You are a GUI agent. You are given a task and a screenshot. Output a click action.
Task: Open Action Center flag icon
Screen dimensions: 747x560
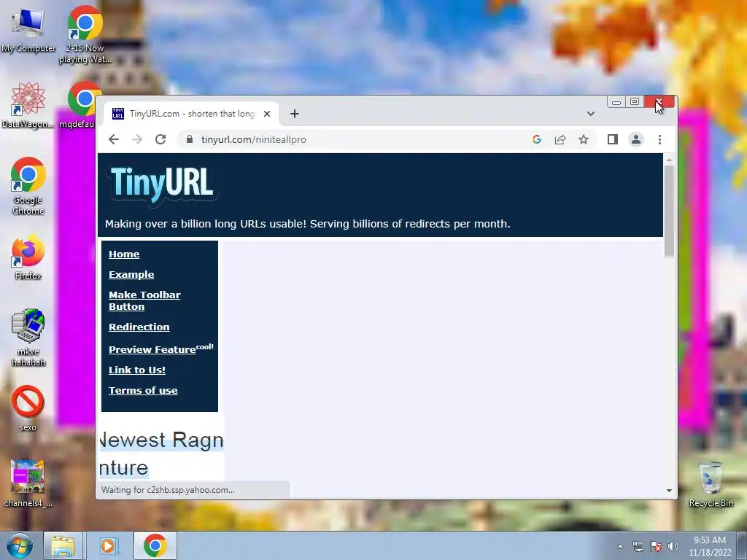point(656,546)
